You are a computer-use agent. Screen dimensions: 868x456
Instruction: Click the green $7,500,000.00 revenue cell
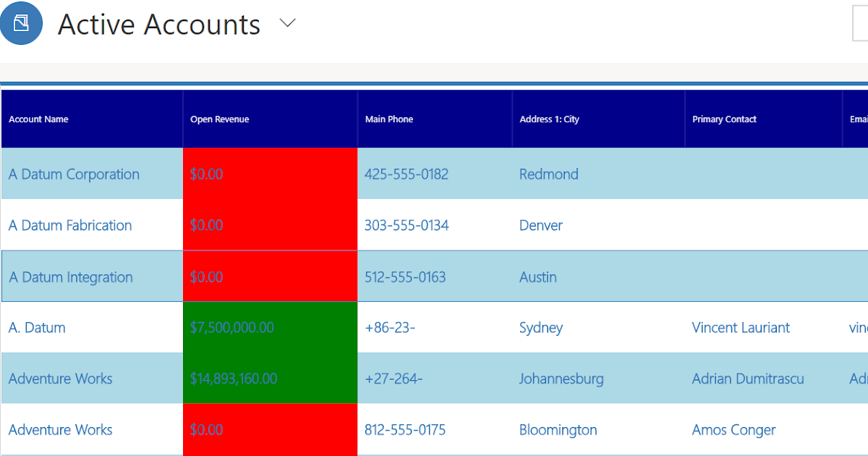[x=271, y=327]
